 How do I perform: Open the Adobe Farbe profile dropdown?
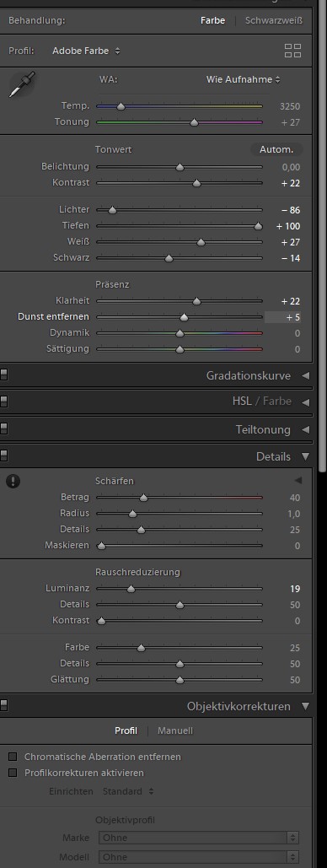point(86,51)
